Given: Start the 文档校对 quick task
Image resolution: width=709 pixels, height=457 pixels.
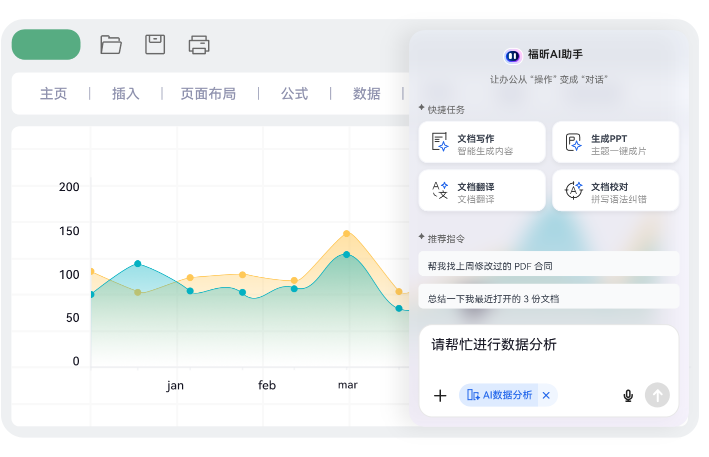Looking at the screenshot, I should 615,190.
